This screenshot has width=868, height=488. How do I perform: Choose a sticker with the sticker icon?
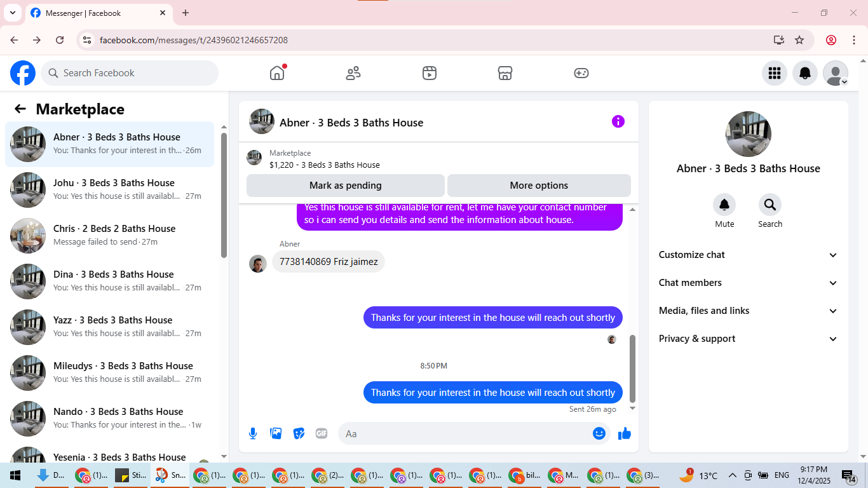(x=299, y=433)
